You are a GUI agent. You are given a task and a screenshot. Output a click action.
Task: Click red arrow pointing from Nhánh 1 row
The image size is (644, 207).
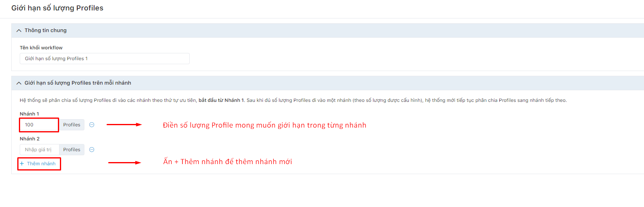click(124, 125)
